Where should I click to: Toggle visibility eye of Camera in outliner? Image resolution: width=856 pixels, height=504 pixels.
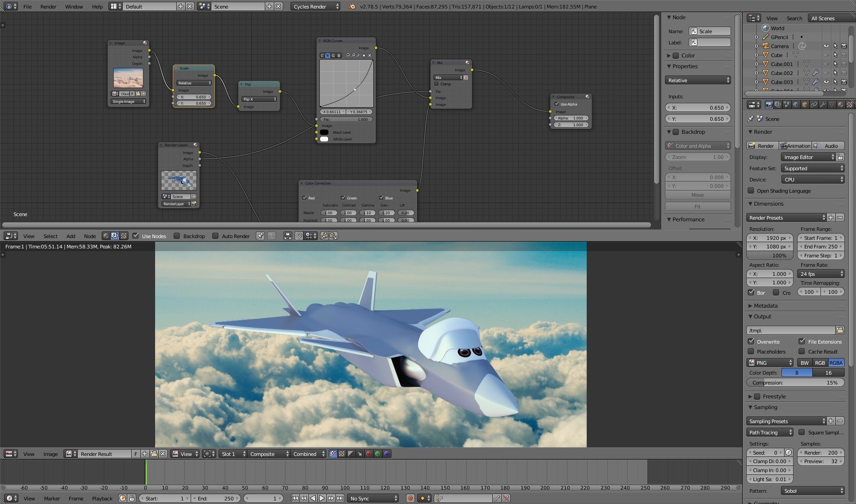point(826,46)
